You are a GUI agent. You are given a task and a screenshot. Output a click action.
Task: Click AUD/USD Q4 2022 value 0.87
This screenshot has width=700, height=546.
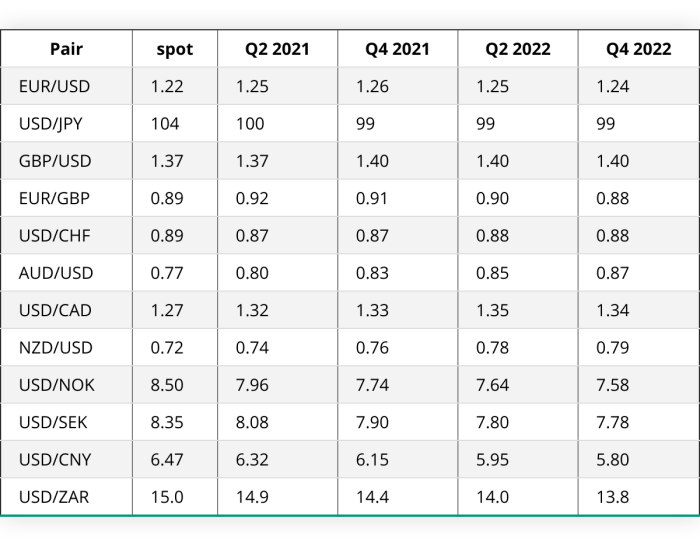(612, 273)
